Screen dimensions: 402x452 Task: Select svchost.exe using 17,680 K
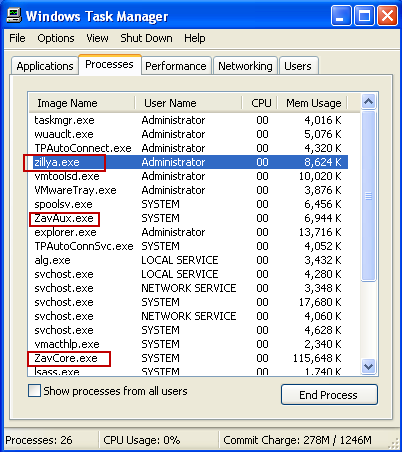click(188, 302)
